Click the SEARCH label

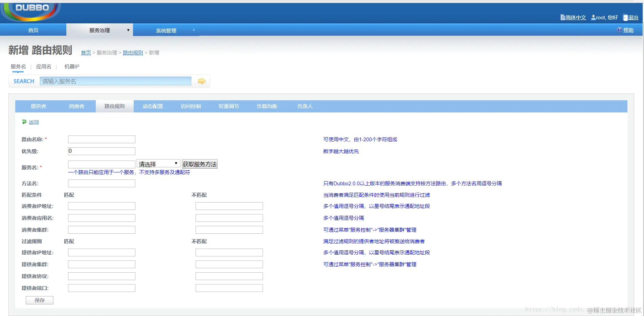pos(24,81)
